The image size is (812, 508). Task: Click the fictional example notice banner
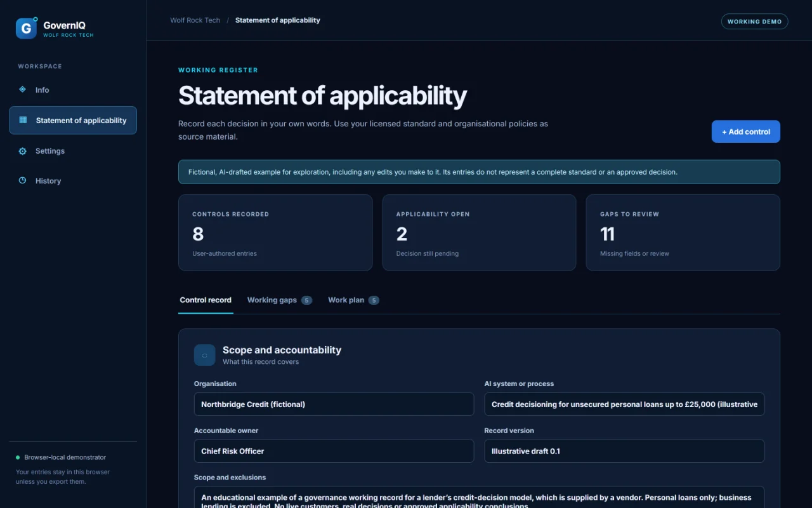[479, 172]
